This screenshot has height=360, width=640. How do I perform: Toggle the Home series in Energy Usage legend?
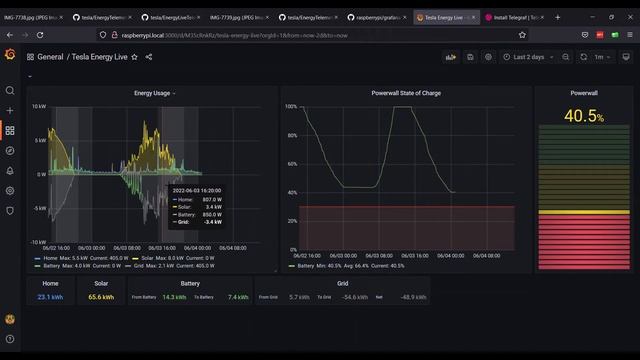click(50, 258)
